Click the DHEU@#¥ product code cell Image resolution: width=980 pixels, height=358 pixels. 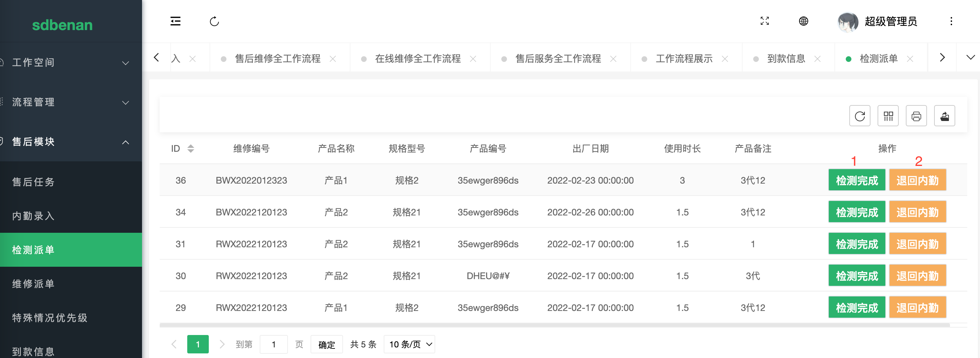pos(488,276)
